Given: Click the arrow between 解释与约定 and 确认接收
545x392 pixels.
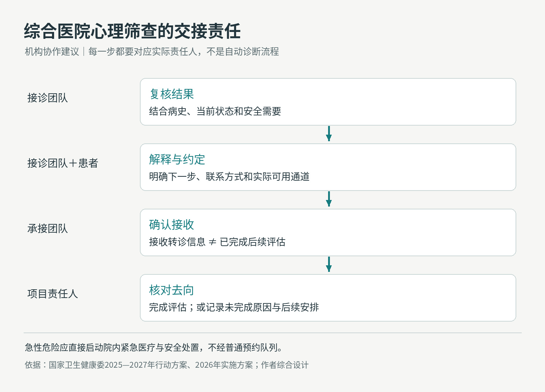Looking at the screenshot, I should pyautogui.click(x=329, y=199).
